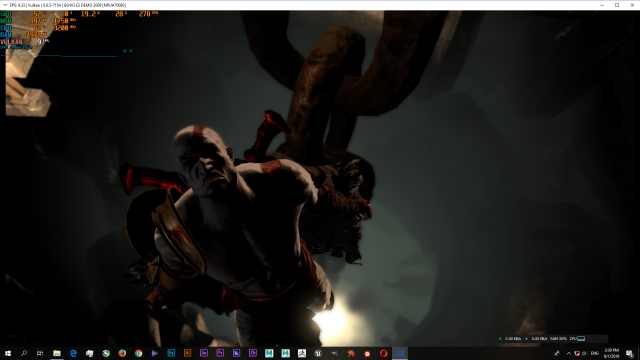Switch input language via ENG indicator

[x=595, y=353]
